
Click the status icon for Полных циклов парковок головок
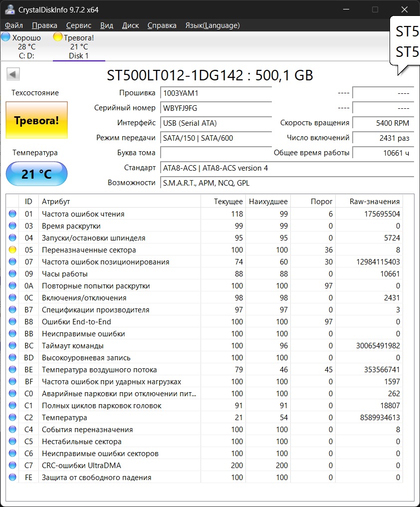point(12,405)
